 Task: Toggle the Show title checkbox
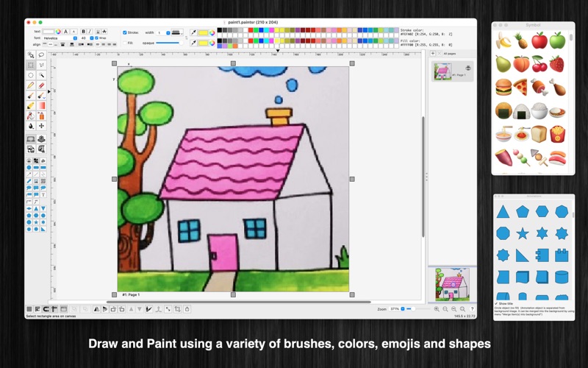[x=496, y=303]
